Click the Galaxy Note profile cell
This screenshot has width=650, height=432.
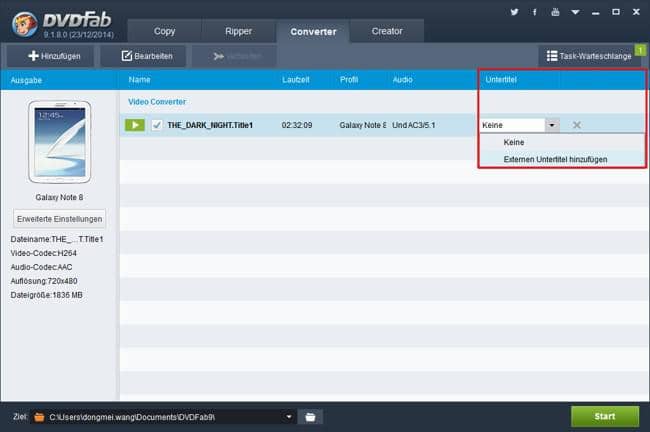pyautogui.click(x=363, y=125)
